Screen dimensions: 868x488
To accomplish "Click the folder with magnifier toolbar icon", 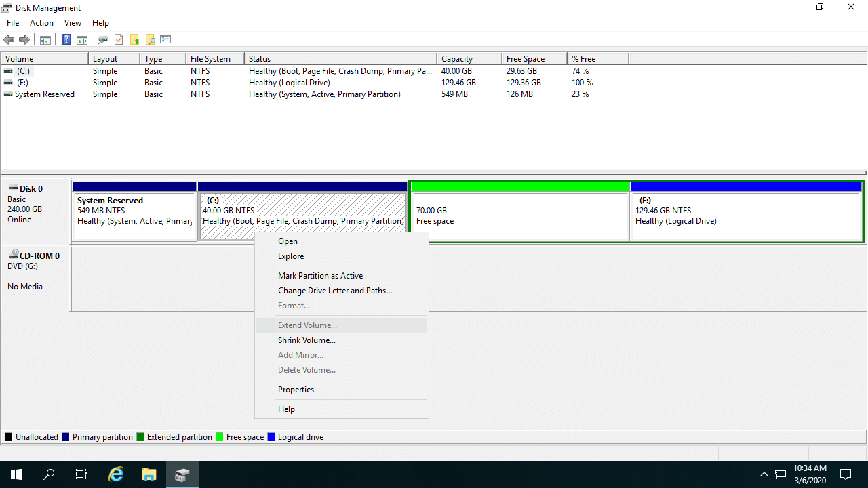I will [x=150, y=39].
